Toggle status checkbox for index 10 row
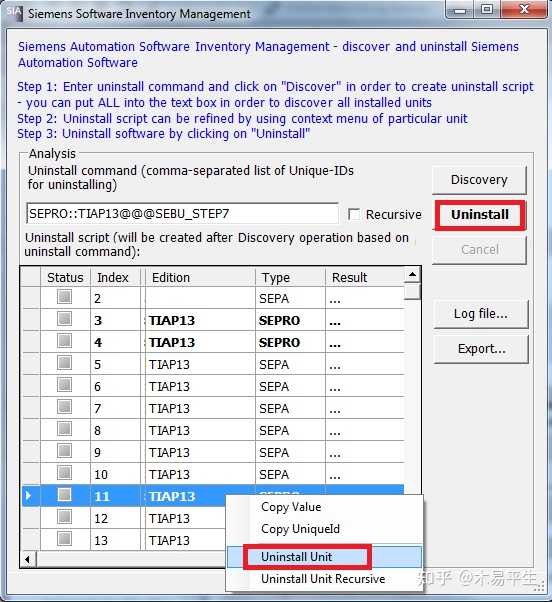 pyautogui.click(x=64, y=472)
